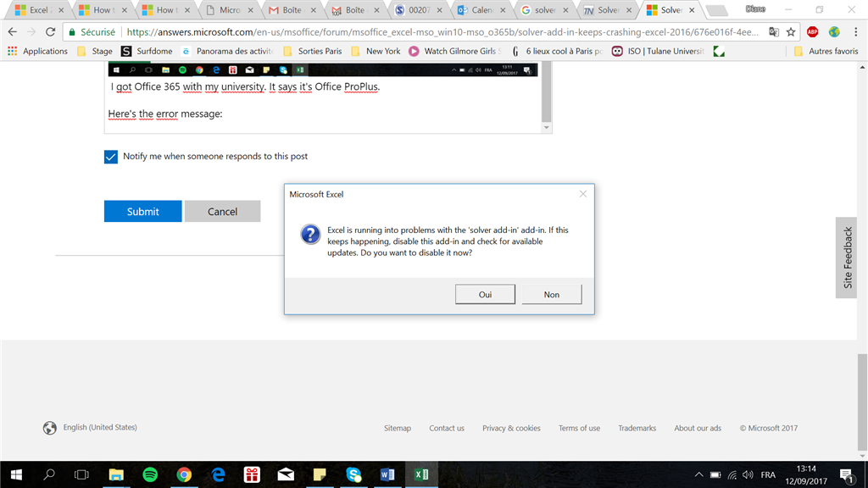Open Microsoft Edge from taskbar
Viewport: 868px width, 488px height.
218,474
